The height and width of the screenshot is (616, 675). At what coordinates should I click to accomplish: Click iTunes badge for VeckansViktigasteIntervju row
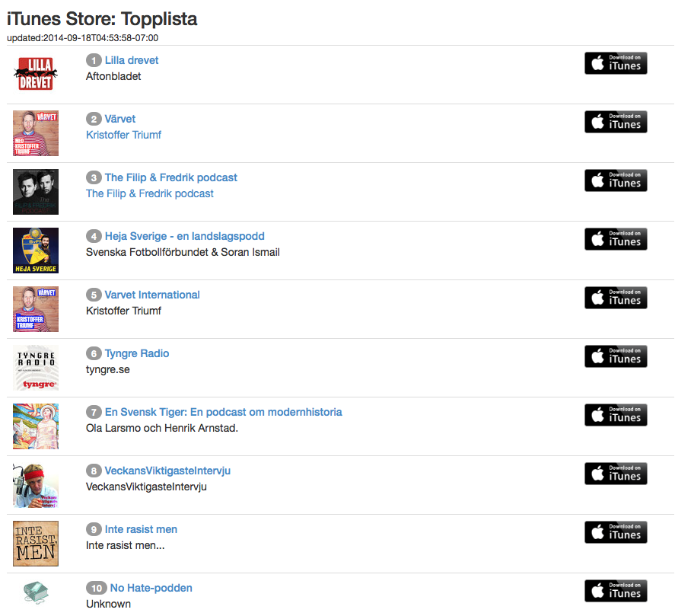(x=616, y=474)
